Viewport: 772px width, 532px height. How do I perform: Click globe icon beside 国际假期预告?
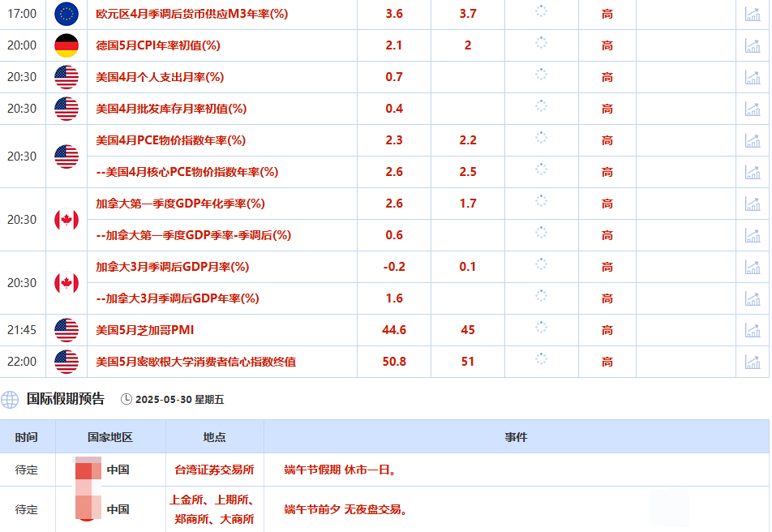point(10,400)
